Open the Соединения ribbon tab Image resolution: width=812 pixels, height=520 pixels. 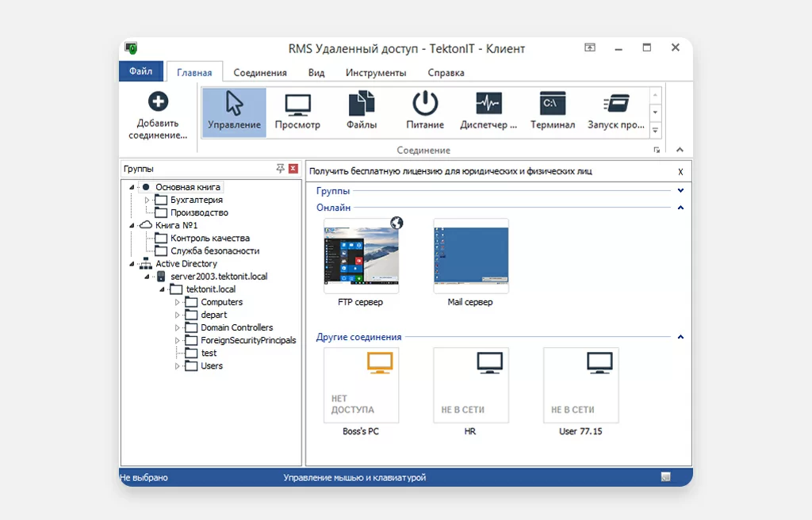tap(260, 73)
